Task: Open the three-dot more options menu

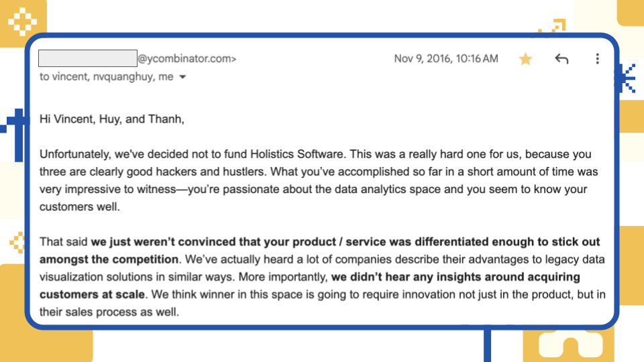Action: coord(597,59)
